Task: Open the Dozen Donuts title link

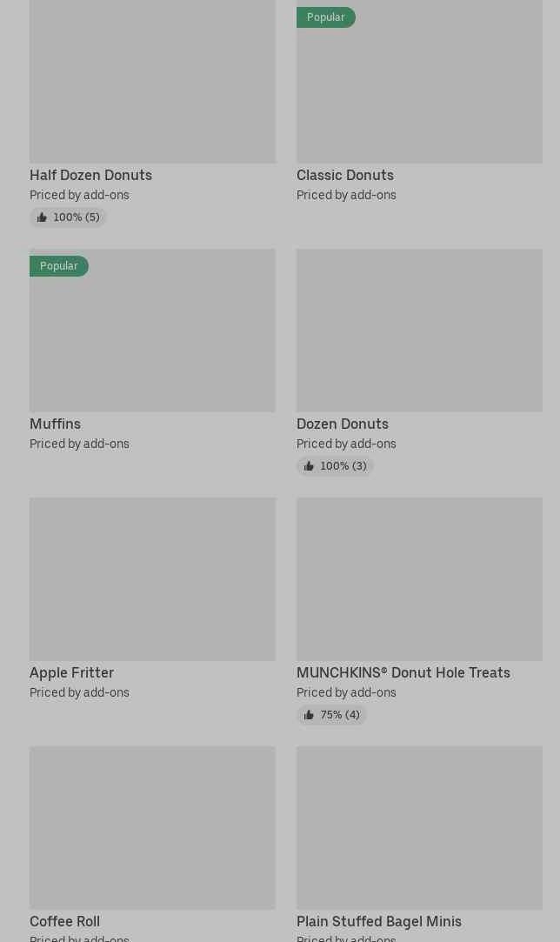Action: (x=342, y=424)
